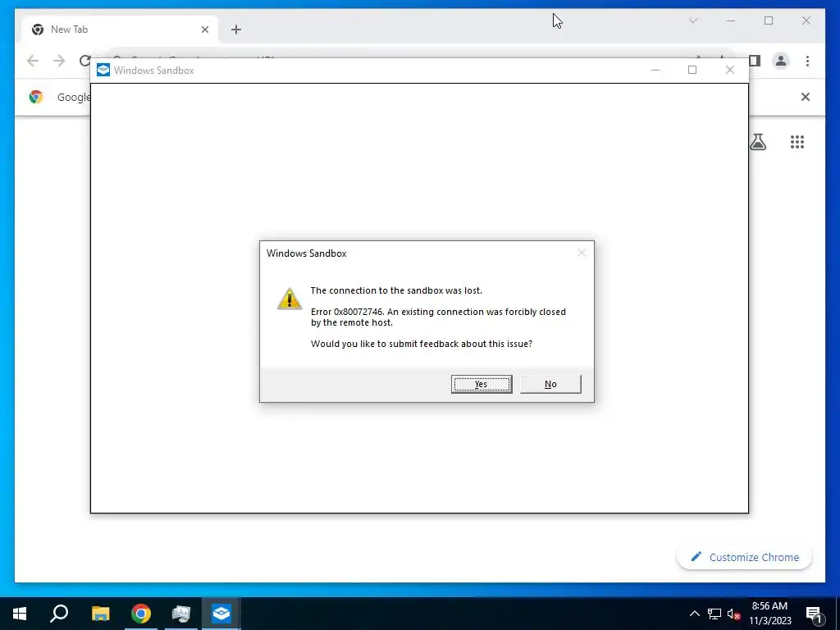Viewport: 840px width, 630px height.
Task: Maximize the Chrome window
Action: 768,21
